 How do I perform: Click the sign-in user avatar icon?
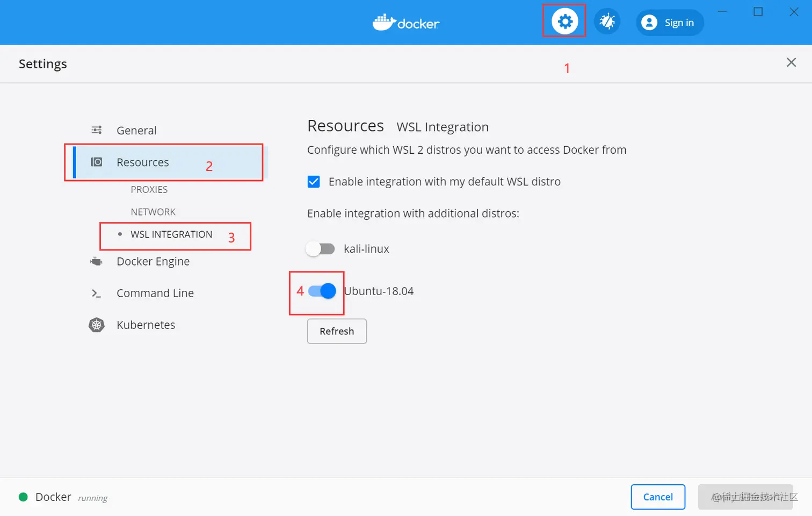pyautogui.click(x=649, y=23)
